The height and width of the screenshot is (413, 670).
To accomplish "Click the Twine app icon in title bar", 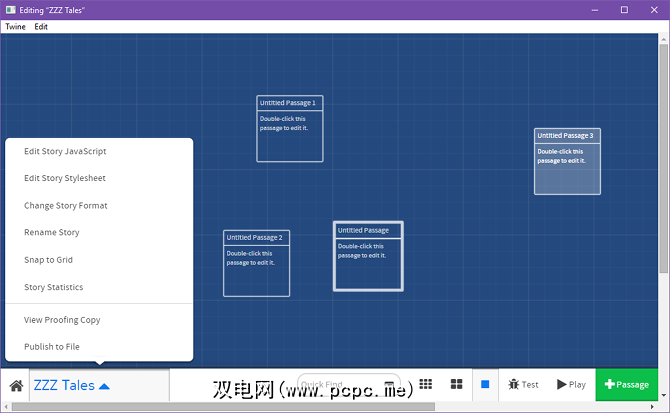I will tap(11, 10).
